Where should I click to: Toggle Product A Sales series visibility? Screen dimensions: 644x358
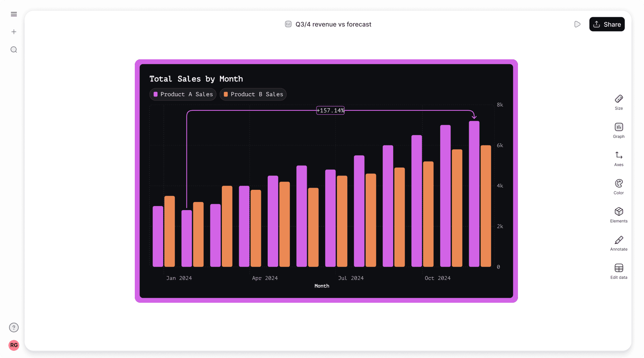(x=183, y=94)
